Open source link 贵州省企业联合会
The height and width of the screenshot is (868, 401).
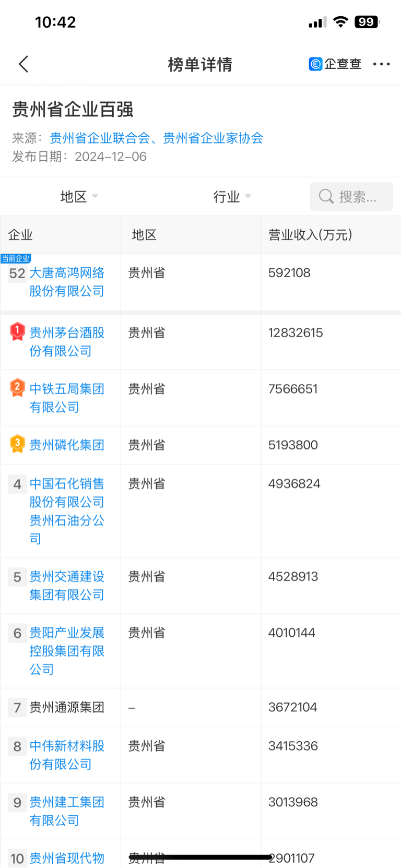(100, 138)
